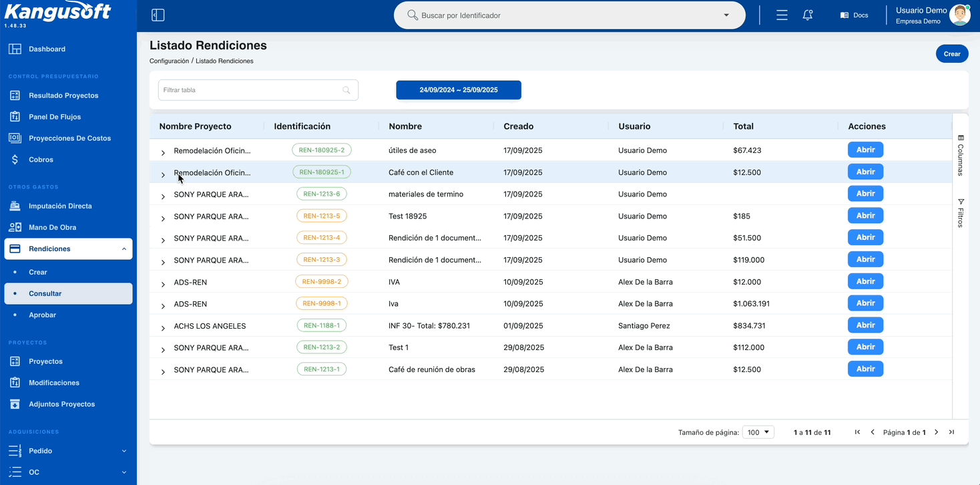This screenshot has width=980, height=485.
Task: Open the Columnas side panel tab
Action: tap(961, 155)
